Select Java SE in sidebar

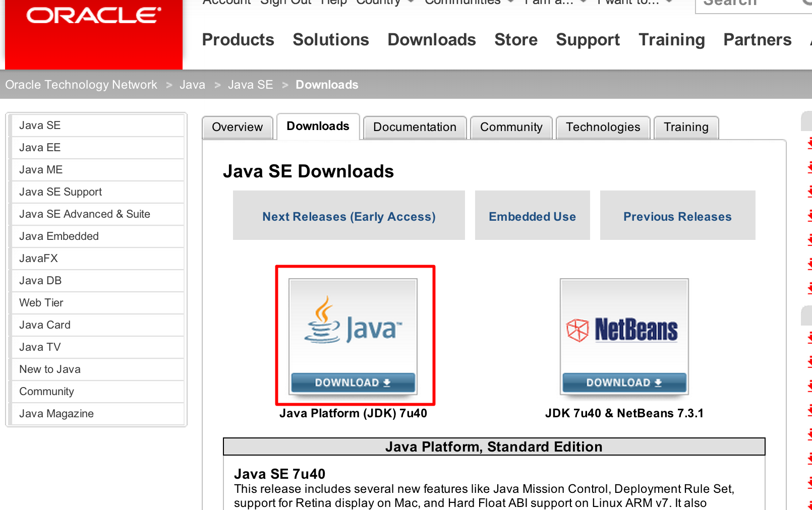click(98, 125)
